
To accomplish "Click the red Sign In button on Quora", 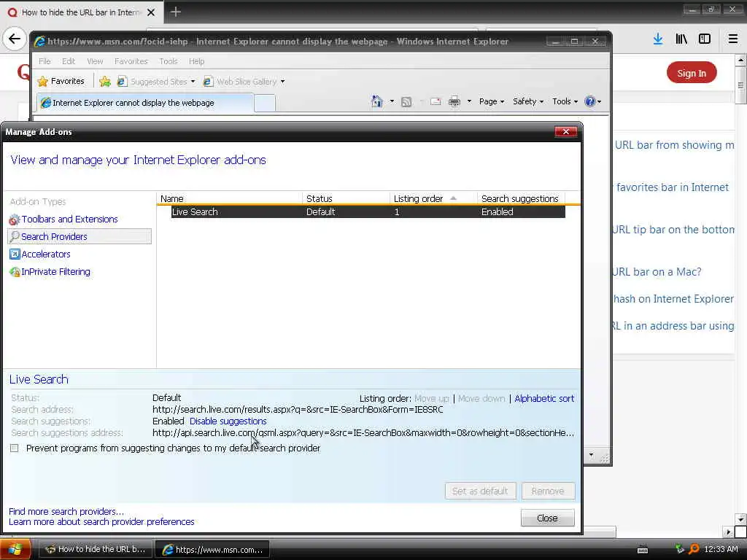I will pos(692,73).
